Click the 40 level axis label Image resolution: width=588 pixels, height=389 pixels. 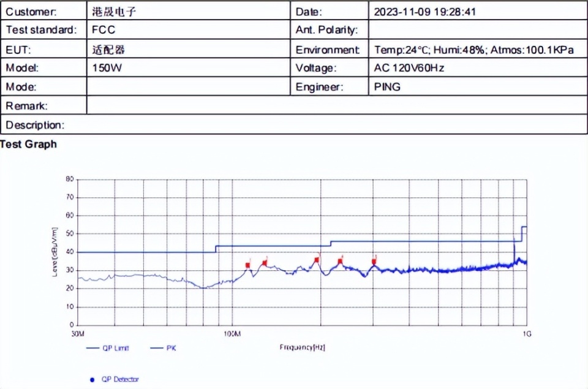(70, 252)
